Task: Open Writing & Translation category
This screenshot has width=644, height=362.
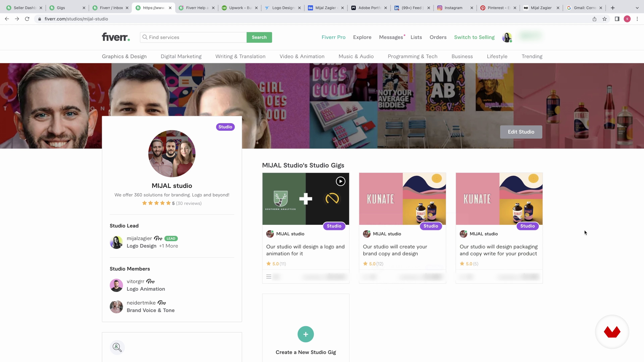Action: tap(240, 56)
